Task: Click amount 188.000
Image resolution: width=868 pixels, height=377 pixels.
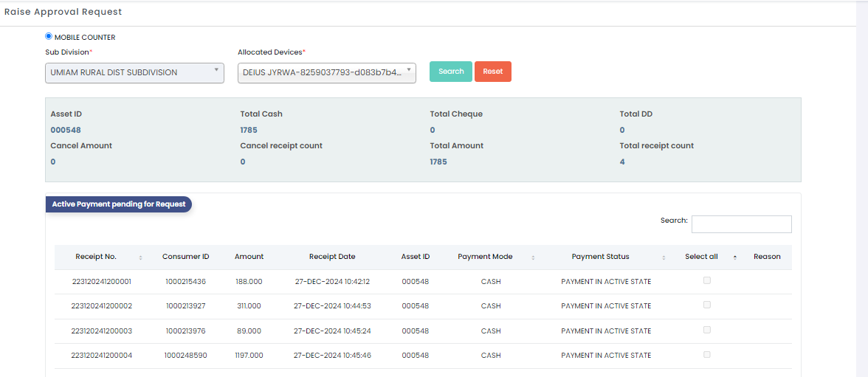Action: (x=248, y=282)
